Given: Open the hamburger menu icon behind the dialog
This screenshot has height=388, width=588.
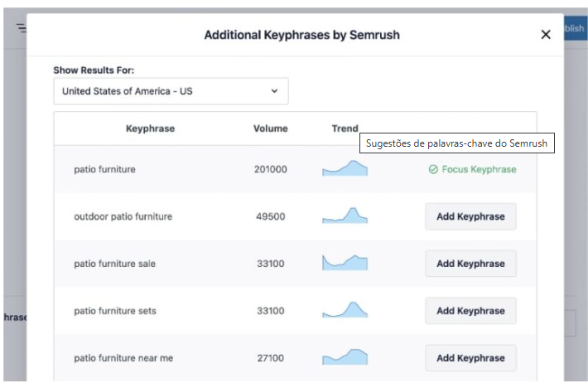Looking at the screenshot, I should click(20, 28).
